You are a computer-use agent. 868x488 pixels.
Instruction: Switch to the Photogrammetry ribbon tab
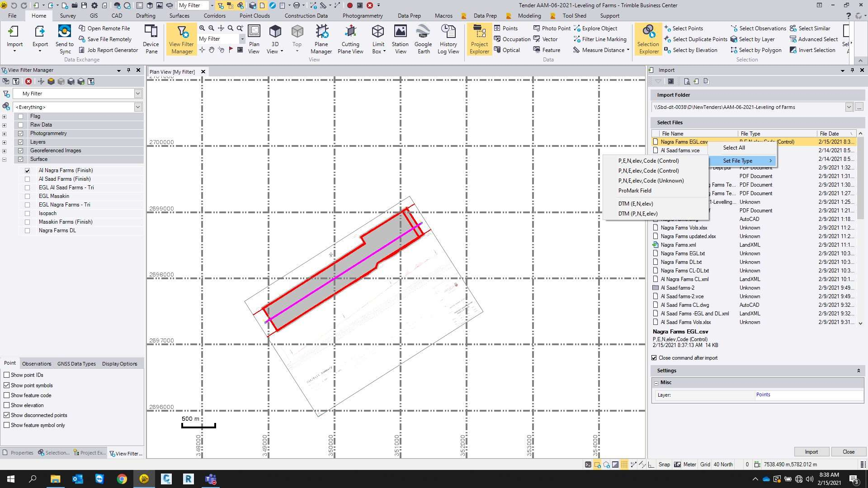[x=362, y=15]
